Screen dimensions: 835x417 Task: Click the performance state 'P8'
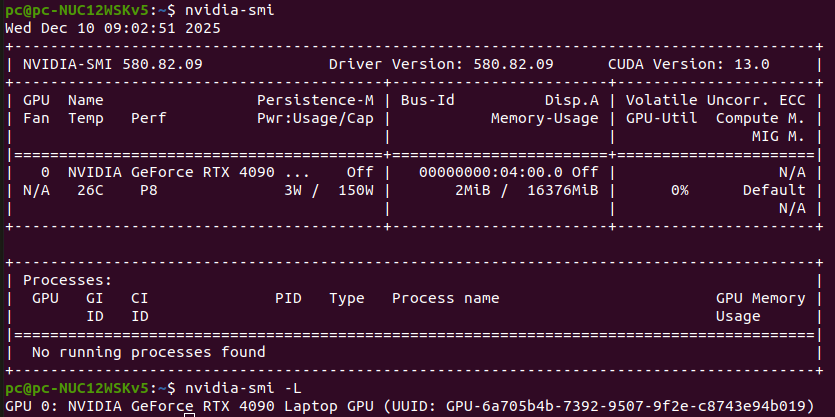pos(149,190)
